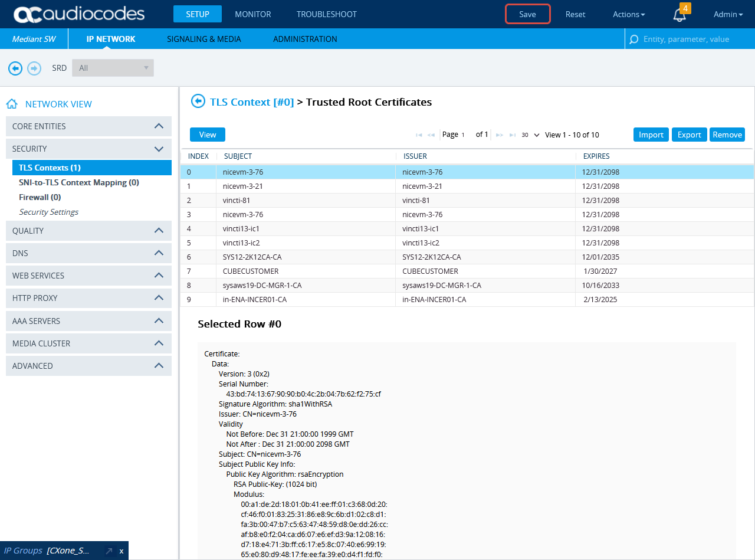The width and height of the screenshot is (755, 560).
Task: Go to next page of the table
Action: tap(500, 135)
